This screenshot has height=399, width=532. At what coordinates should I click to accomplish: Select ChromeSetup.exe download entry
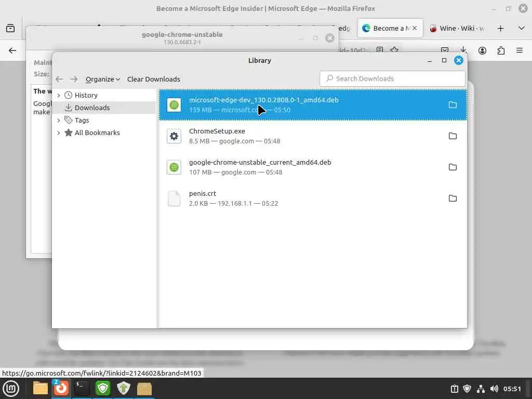313,136
